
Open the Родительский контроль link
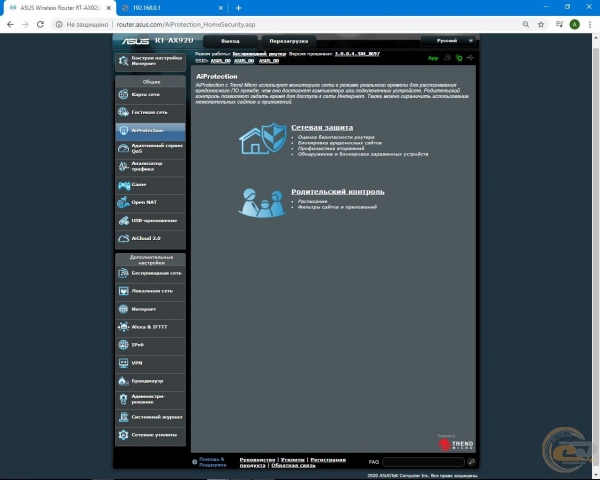tap(337, 191)
